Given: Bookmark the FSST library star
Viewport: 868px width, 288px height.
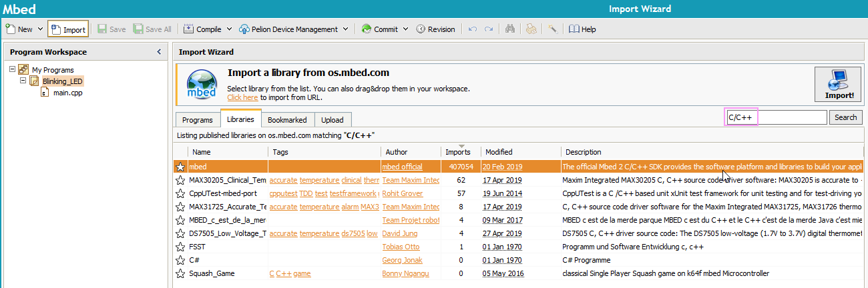Looking at the screenshot, I should (x=180, y=247).
